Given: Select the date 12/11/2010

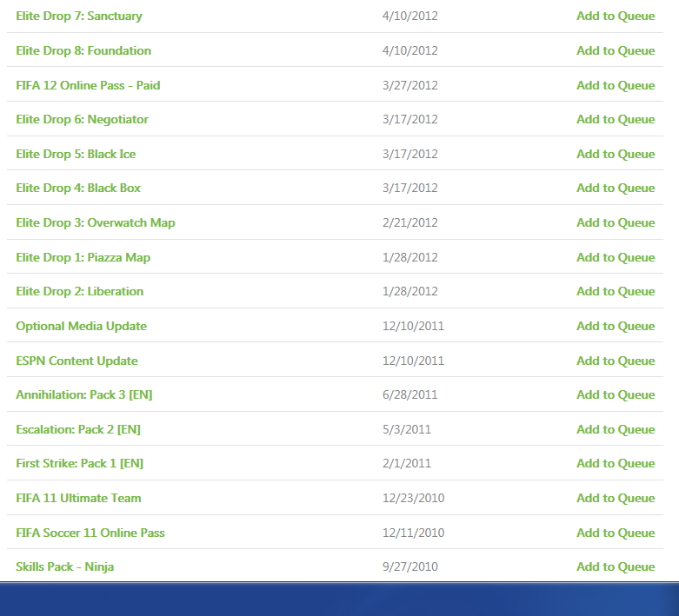Looking at the screenshot, I should pyautogui.click(x=413, y=533).
